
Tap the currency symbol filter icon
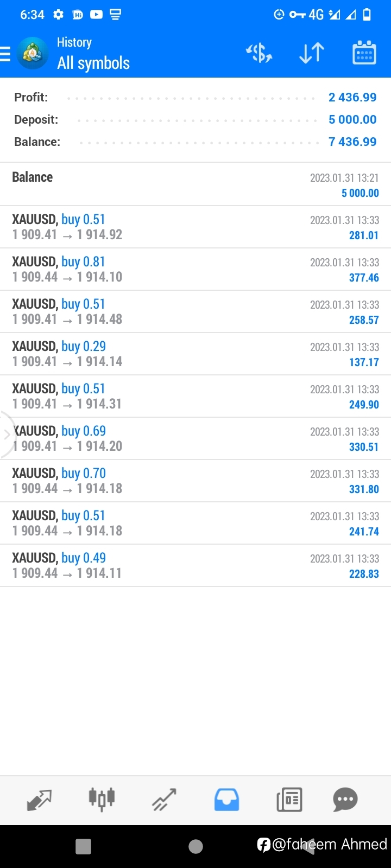[259, 53]
